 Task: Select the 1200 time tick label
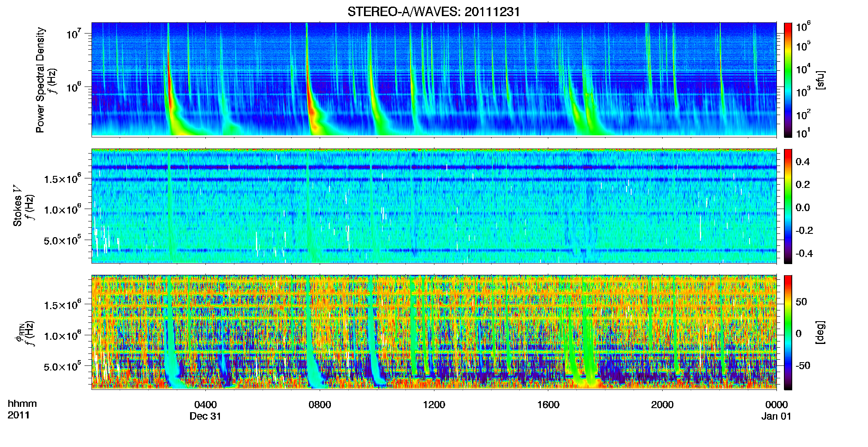tap(434, 405)
